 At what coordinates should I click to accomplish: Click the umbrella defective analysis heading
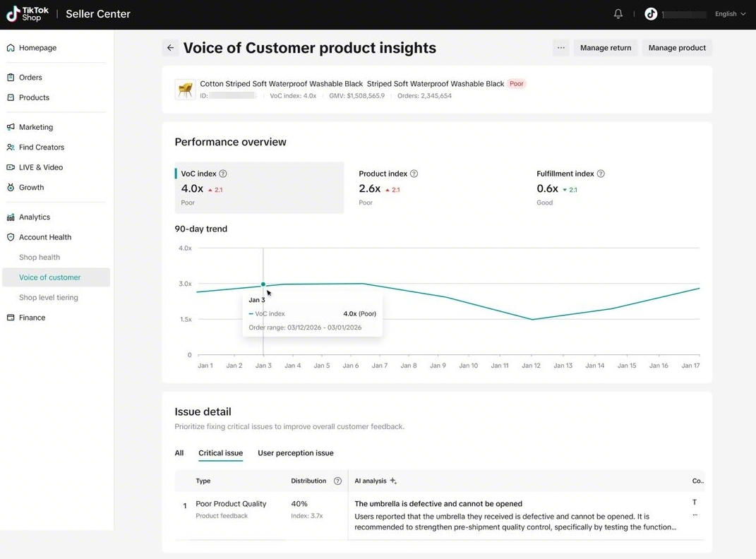click(438, 503)
